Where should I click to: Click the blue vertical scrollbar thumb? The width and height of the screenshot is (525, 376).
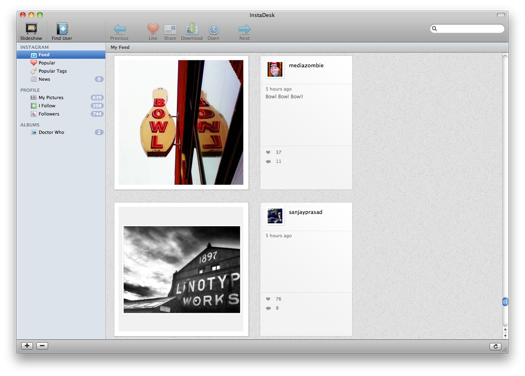point(505,302)
